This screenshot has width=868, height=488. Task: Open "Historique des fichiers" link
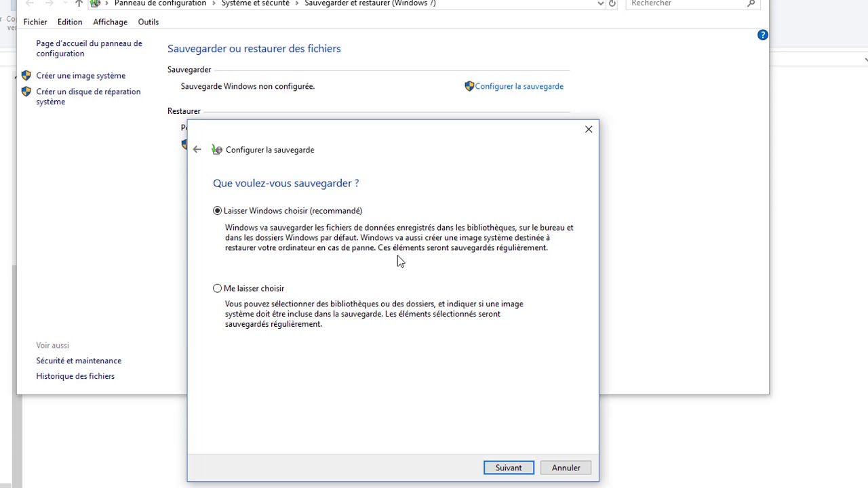[75, 376]
